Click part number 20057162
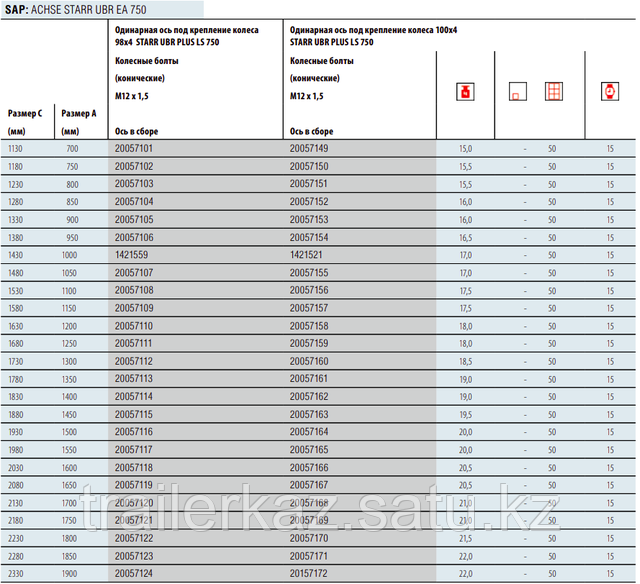 pos(309,397)
